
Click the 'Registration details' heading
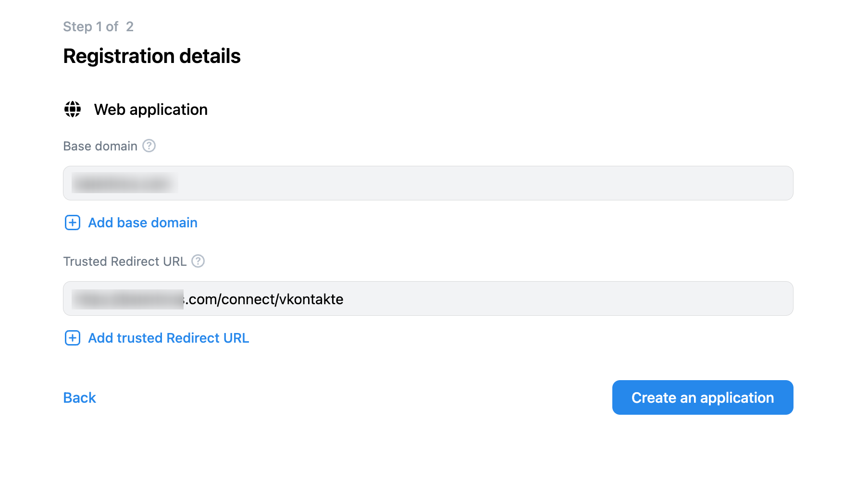click(x=152, y=56)
